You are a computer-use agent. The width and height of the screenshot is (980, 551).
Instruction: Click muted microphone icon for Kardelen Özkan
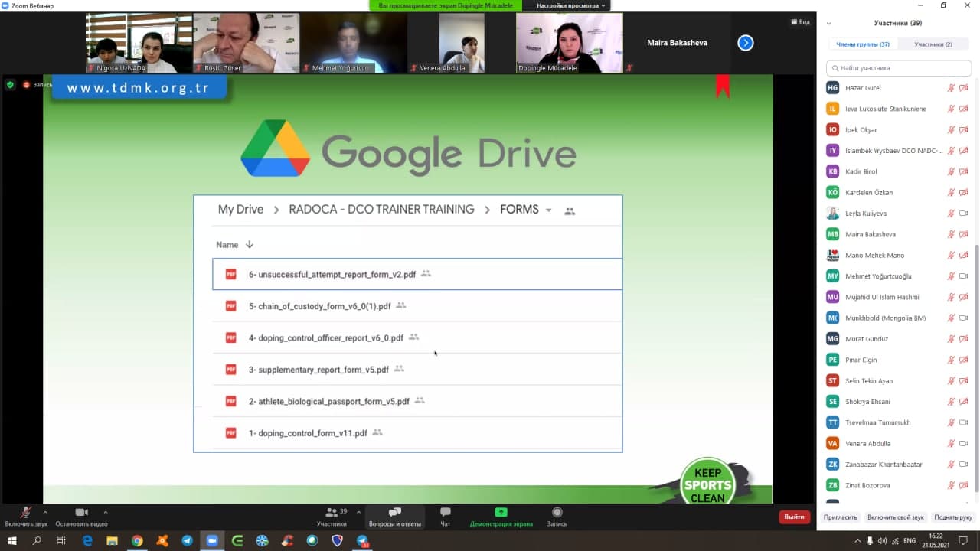951,193
